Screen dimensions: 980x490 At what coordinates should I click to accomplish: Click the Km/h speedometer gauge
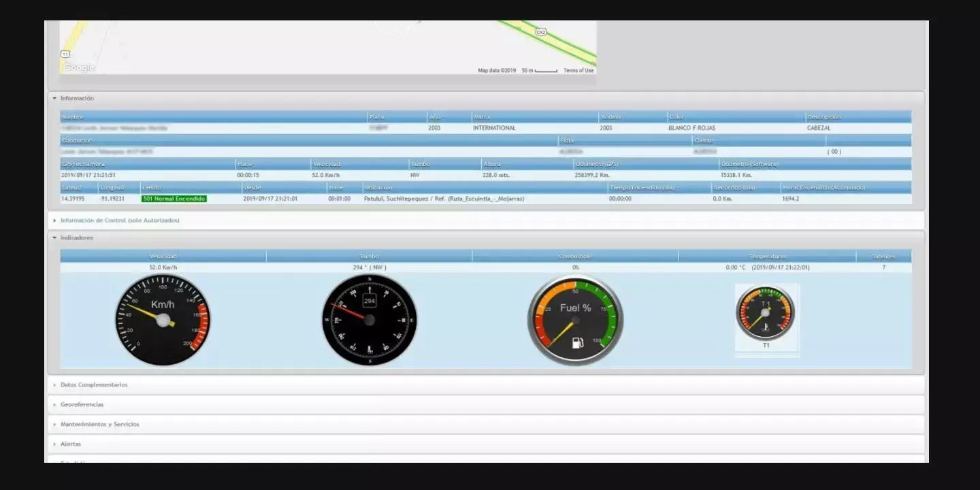[x=163, y=320]
